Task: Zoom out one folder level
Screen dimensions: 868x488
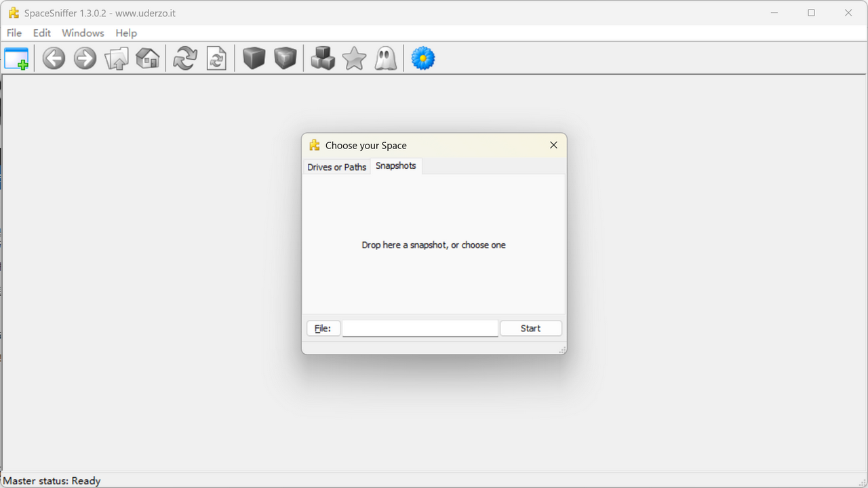Action: 116,58
